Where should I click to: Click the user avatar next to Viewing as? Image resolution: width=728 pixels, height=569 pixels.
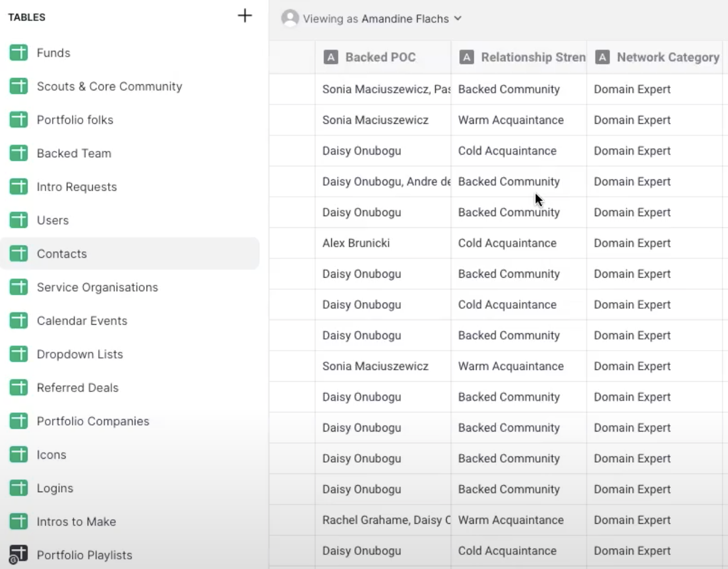click(290, 18)
